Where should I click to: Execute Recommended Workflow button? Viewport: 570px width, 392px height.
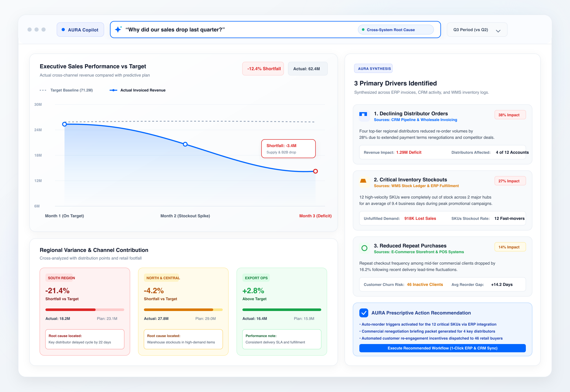442,348
